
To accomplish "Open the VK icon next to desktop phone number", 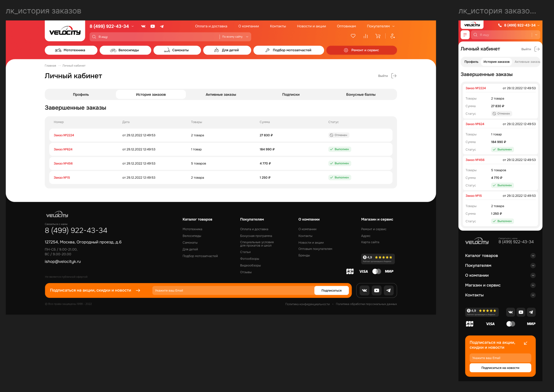I will [x=143, y=26].
